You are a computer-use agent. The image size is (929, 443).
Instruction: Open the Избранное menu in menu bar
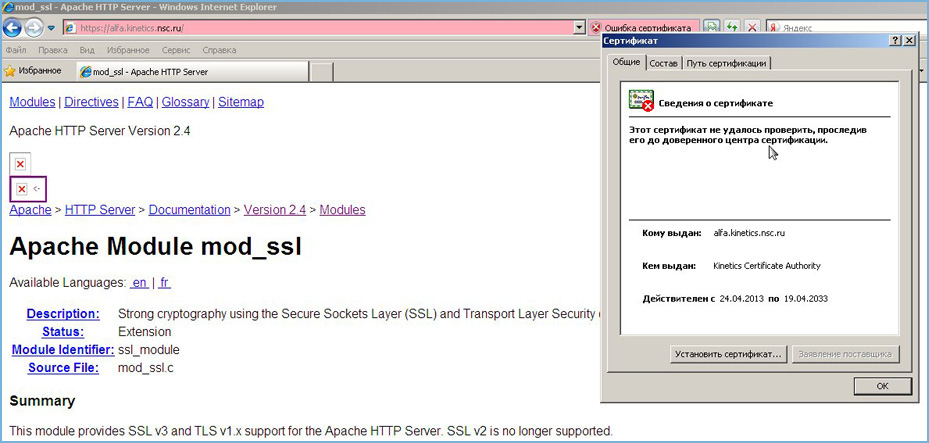point(129,50)
